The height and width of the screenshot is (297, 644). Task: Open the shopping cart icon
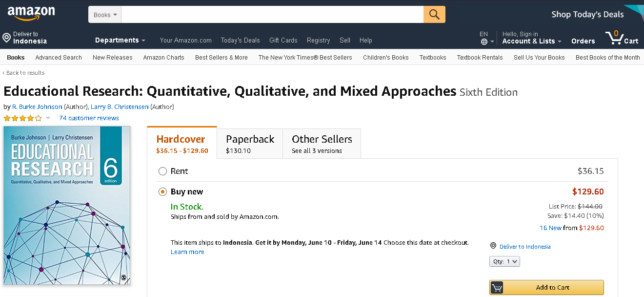click(613, 38)
